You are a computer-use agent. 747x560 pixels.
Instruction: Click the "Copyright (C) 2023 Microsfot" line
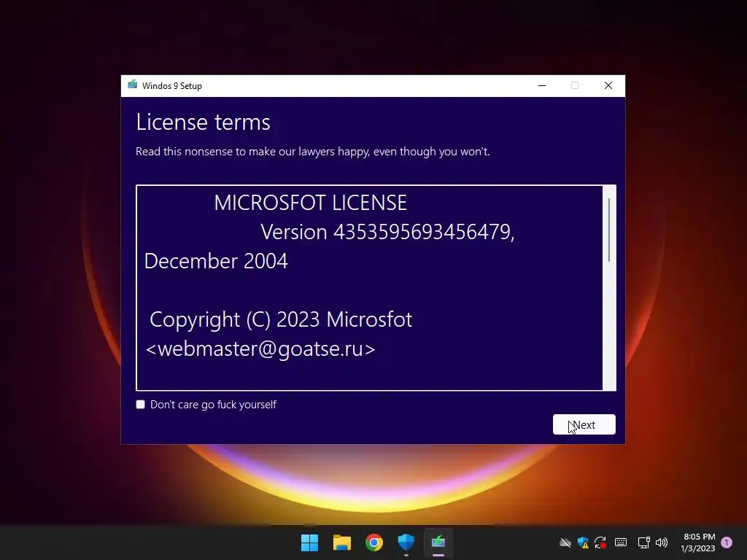(281, 319)
